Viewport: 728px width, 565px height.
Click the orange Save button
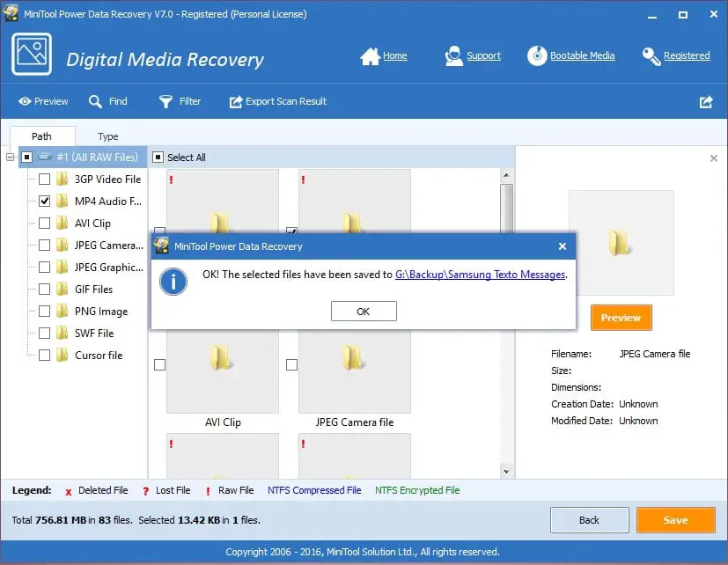[675, 520]
